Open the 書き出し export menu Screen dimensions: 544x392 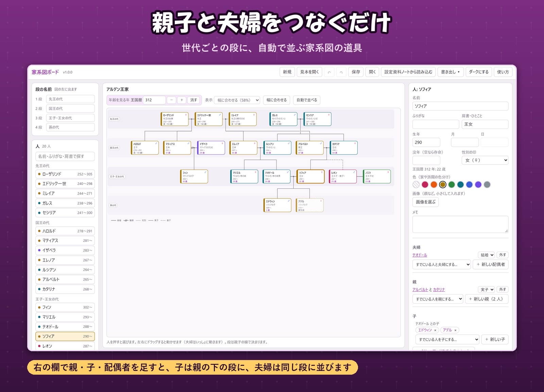pos(451,72)
